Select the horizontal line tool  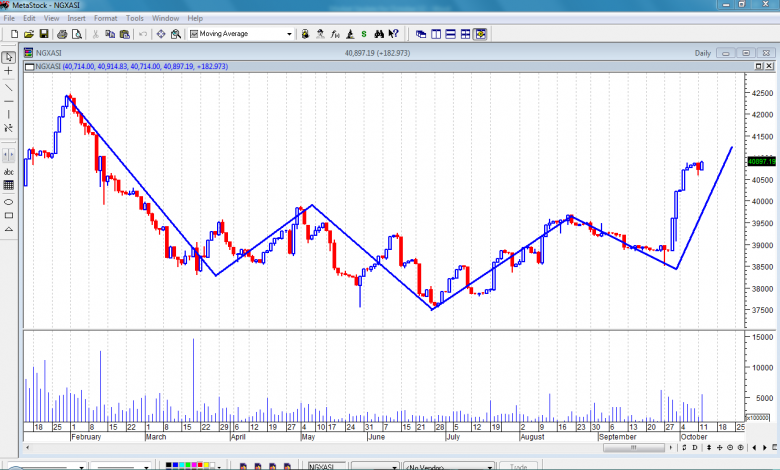coord(8,101)
